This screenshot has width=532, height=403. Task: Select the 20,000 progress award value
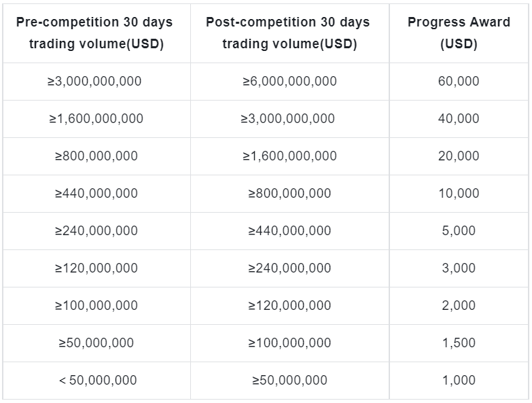459,156
